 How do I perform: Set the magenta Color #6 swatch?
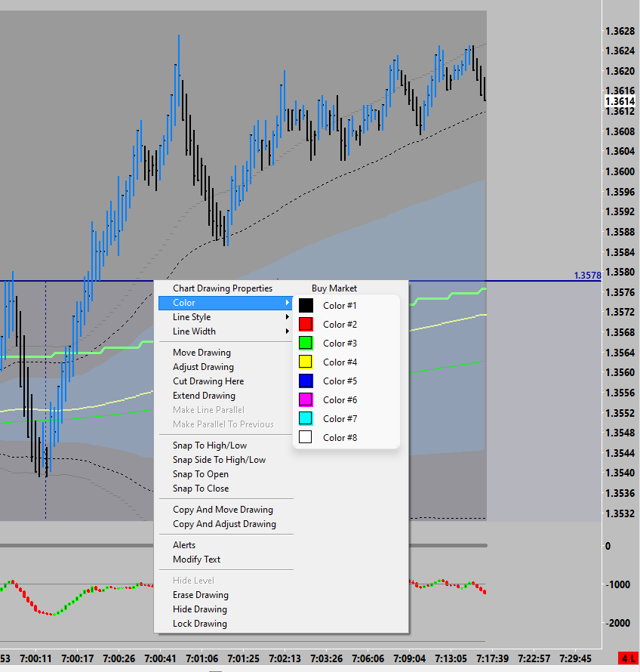pos(306,400)
